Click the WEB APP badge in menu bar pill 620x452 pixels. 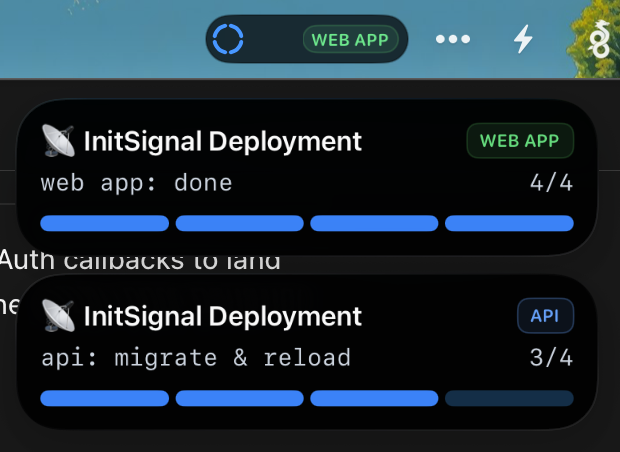click(350, 40)
